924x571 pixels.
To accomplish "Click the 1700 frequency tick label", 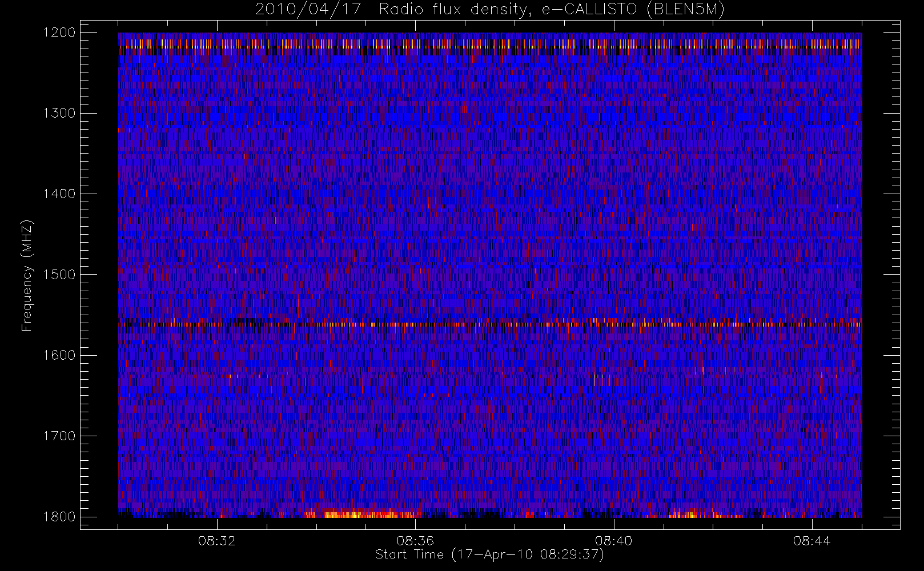I will 59,436.
